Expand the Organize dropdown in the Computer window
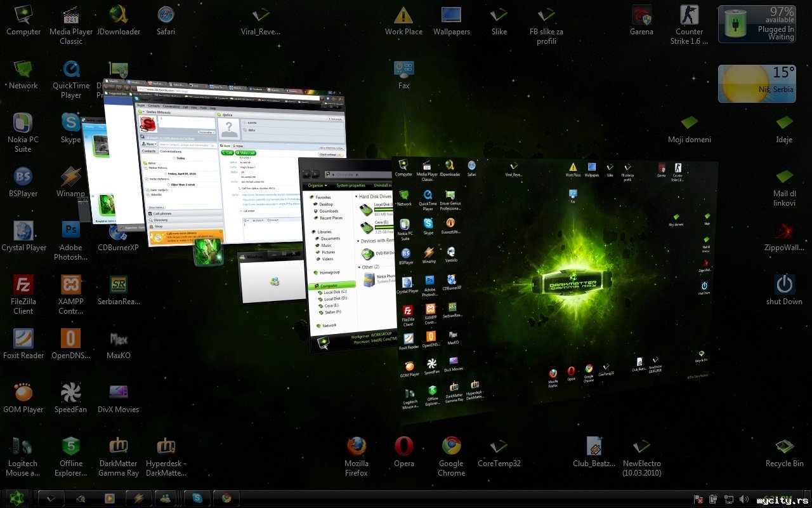Viewport: 812px width, 508px height. click(x=316, y=185)
